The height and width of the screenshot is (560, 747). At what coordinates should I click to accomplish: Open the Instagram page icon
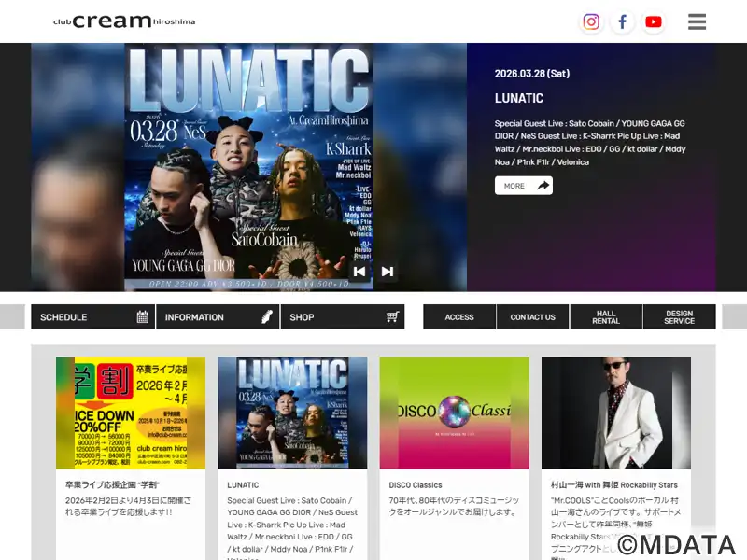tap(591, 21)
